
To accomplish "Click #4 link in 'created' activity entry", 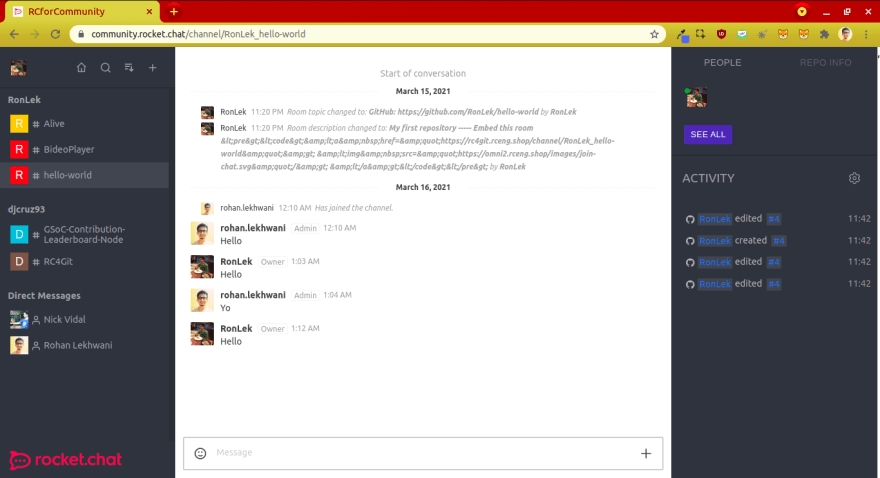I will click(778, 241).
